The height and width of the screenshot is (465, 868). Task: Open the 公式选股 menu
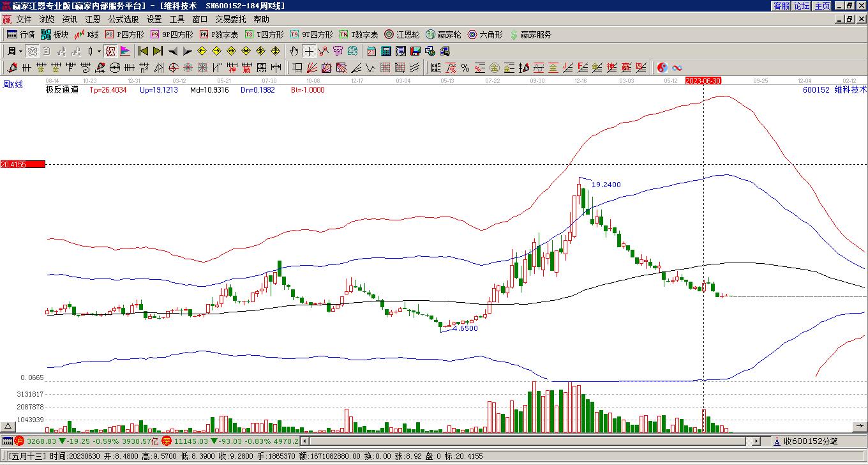pyautogui.click(x=123, y=19)
